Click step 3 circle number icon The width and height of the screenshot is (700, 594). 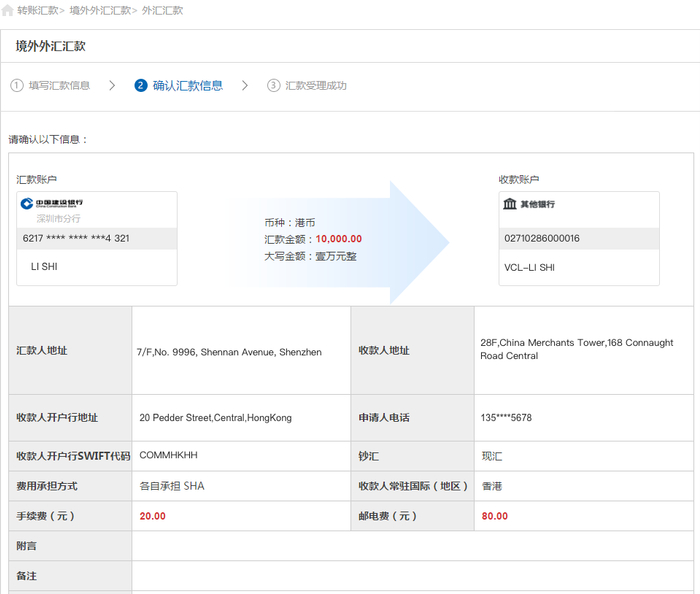(x=273, y=86)
